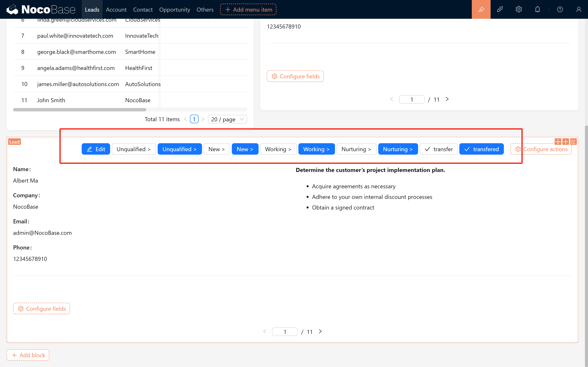Screen dimensions: 588x367
Task: Click the table's horizontal scrollbar
Action: (79, 110)
